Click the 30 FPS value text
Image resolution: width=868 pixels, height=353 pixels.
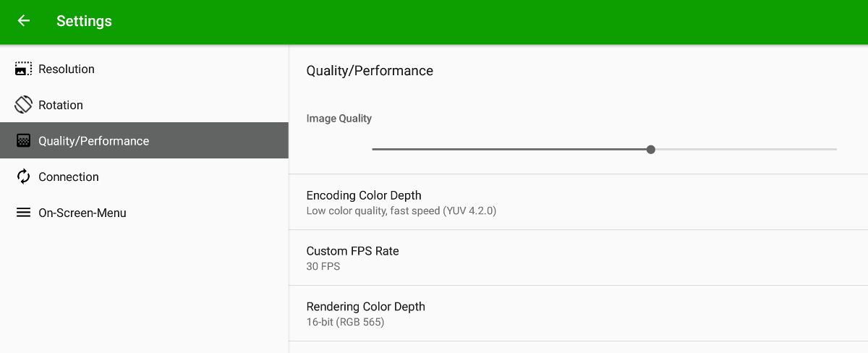[323, 266]
